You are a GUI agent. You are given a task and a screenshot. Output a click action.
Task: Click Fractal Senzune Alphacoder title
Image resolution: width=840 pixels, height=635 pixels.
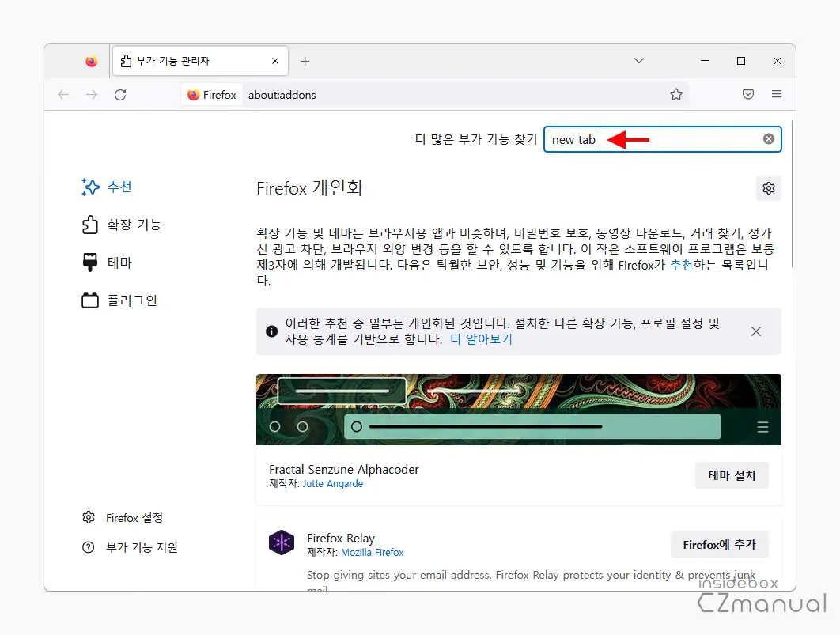point(344,470)
